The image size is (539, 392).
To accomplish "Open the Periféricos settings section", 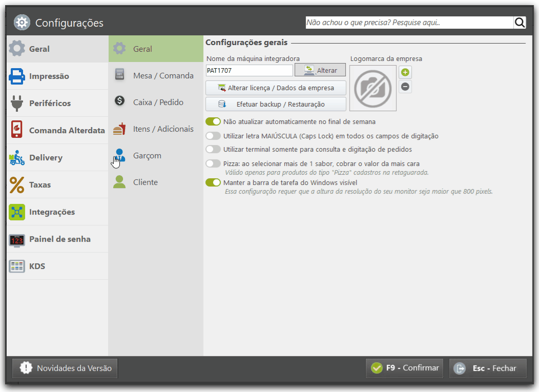I will tap(57, 103).
